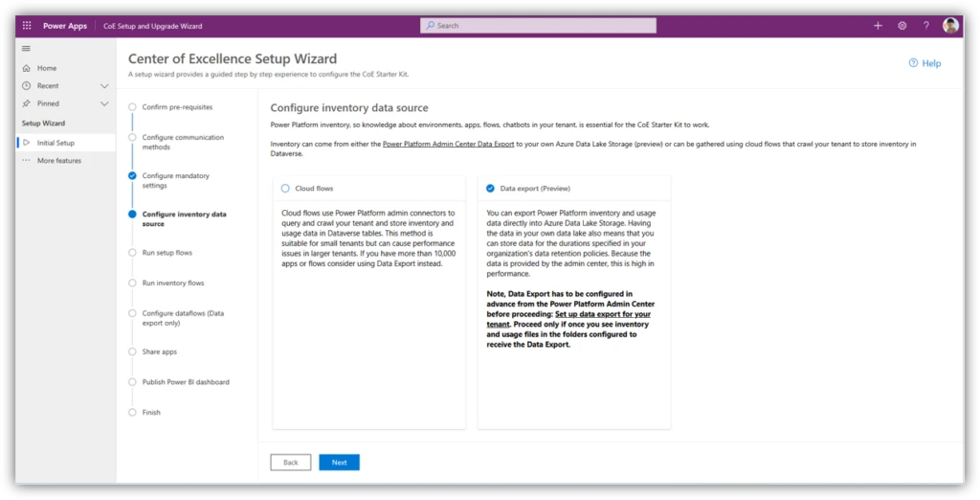Select Initial Setup in the sidebar
This screenshot has height=500, width=980.
click(x=66, y=143)
